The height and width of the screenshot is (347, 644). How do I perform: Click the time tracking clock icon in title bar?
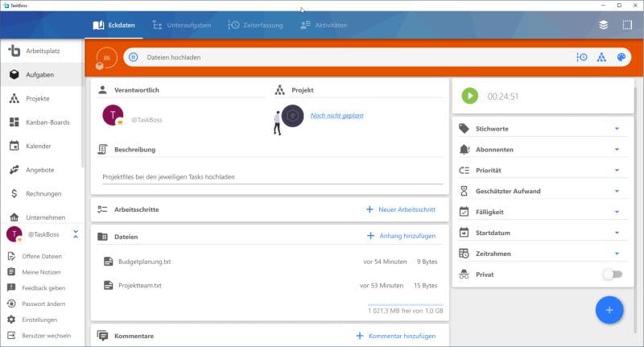click(x=581, y=57)
